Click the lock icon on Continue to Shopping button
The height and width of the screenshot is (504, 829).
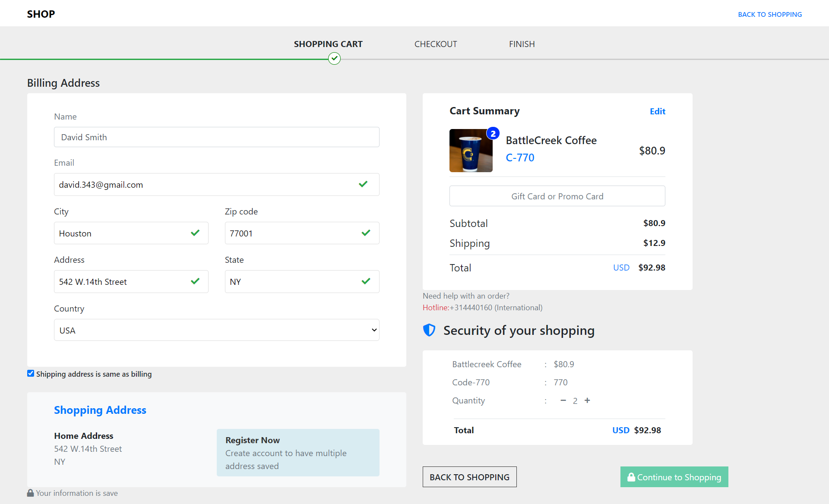tap(631, 477)
